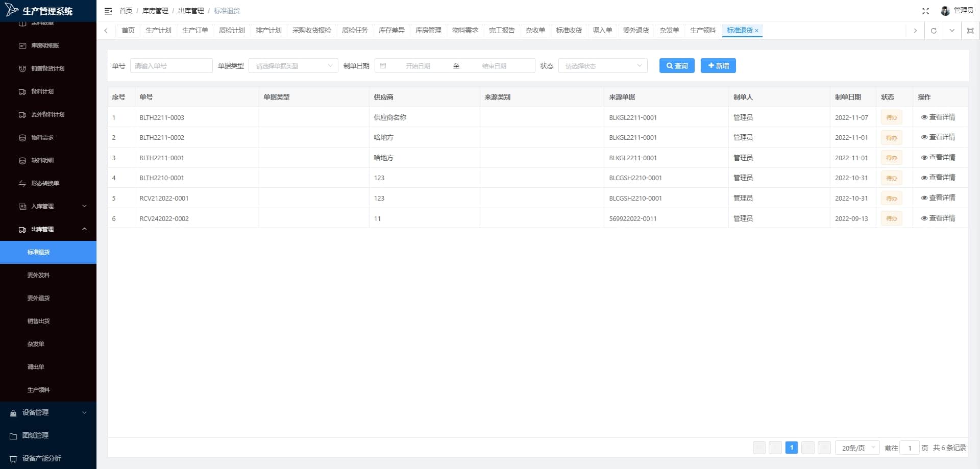Click the 开始日期 start date field
980x469 pixels.
[x=418, y=66]
